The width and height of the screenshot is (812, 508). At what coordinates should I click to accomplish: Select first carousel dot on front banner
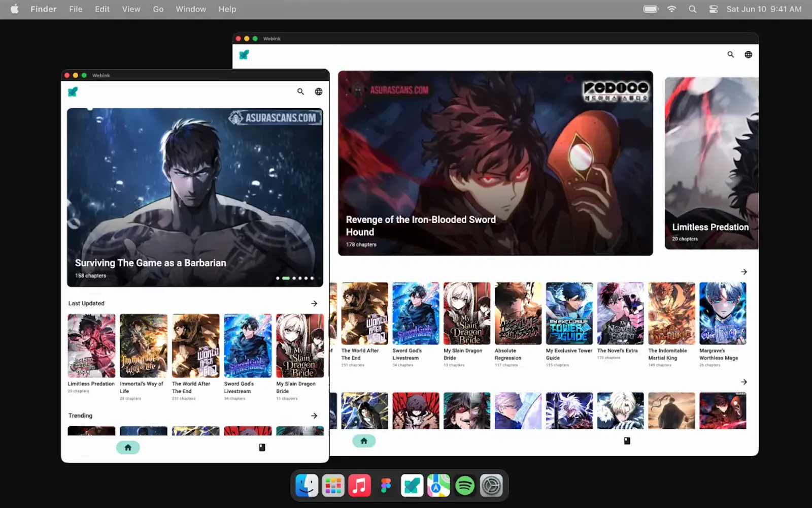click(278, 278)
